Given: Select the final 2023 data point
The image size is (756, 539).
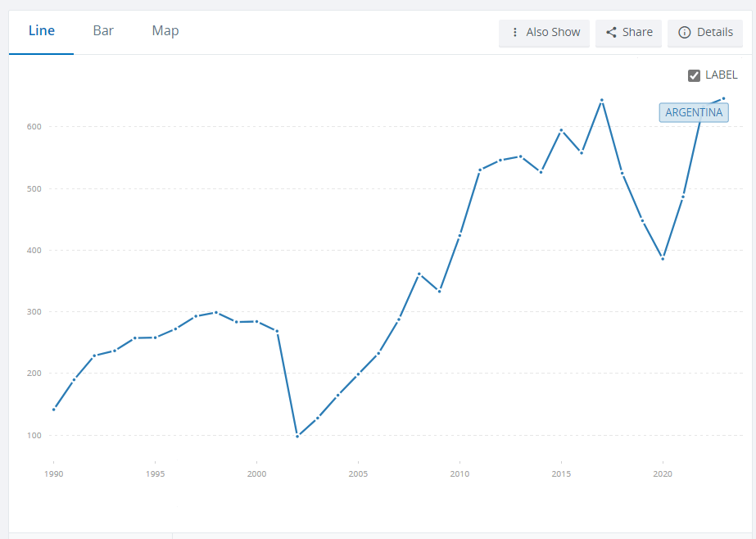Looking at the screenshot, I should (x=723, y=99).
